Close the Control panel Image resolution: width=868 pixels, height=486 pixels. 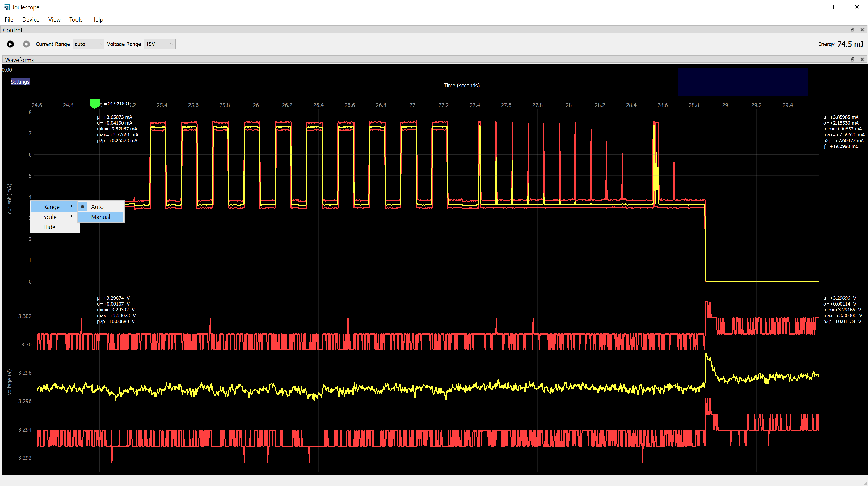click(x=862, y=30)
